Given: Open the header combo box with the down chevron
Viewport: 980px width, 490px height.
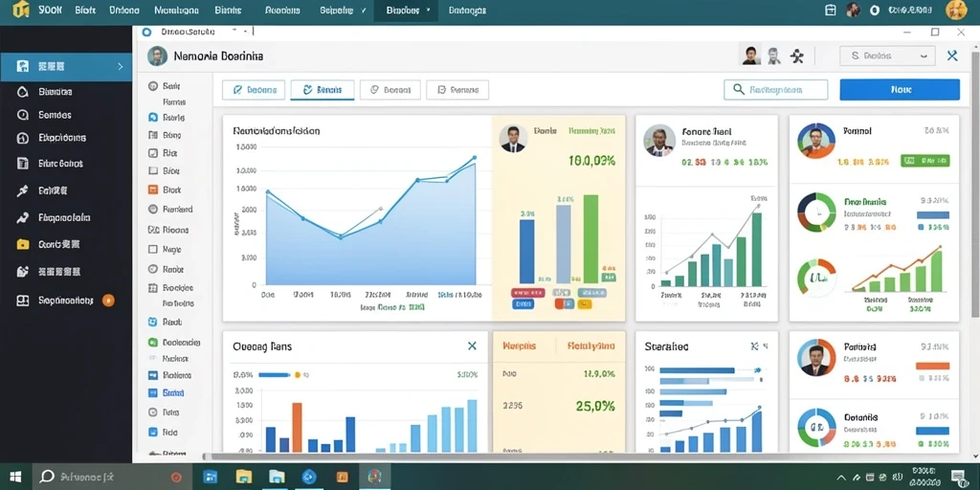Looking at the screenshot, I should click(x=887, y=56).
